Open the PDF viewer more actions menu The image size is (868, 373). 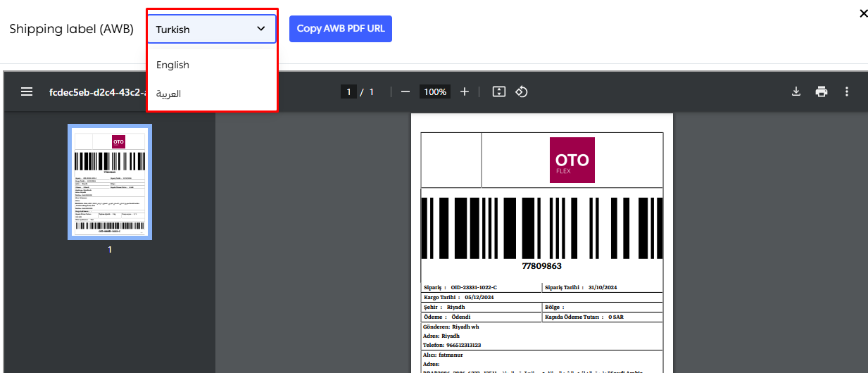point(847,91)
